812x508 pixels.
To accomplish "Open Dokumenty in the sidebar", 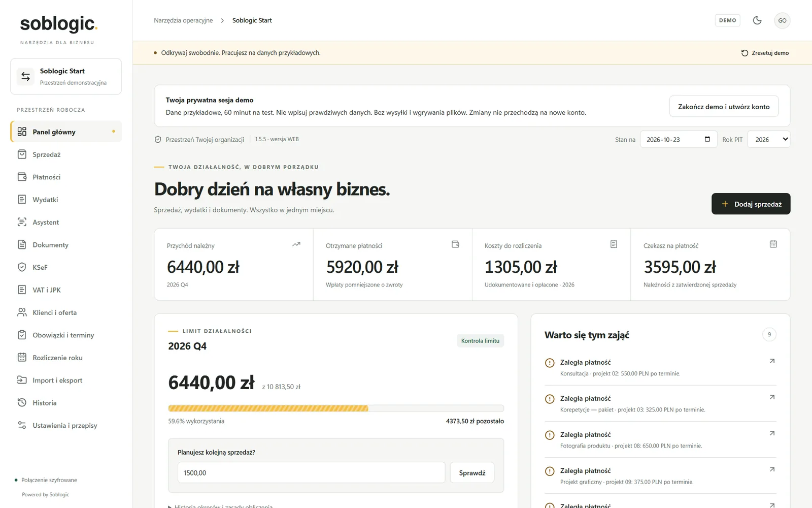I will 66,245.
